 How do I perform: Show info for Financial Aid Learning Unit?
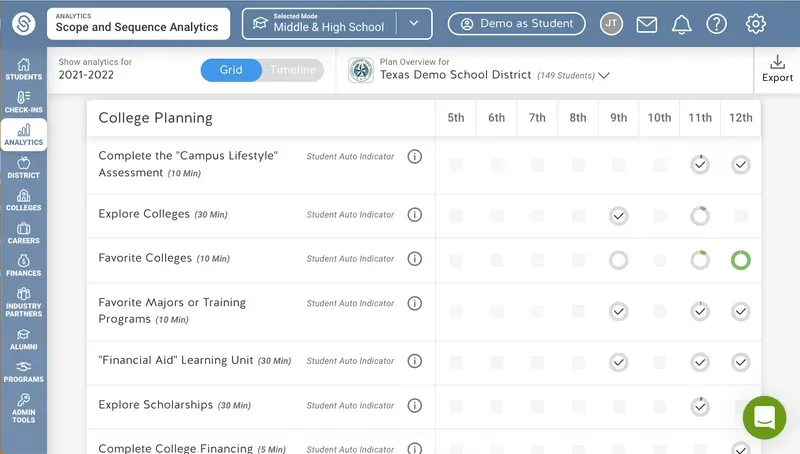[414, 361]
